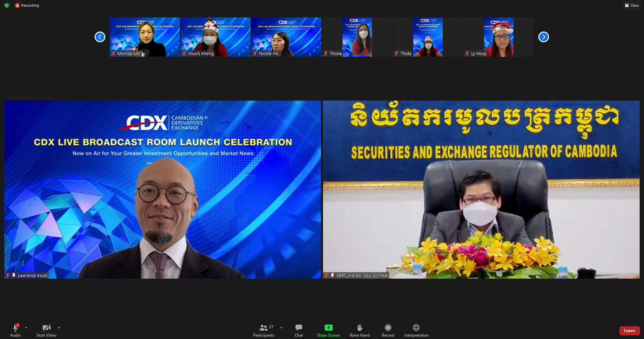The height and width of the screenshot is (339, 644).
Task: Select Nicole Ho's video thumbnail
Action: pos(286,37)
